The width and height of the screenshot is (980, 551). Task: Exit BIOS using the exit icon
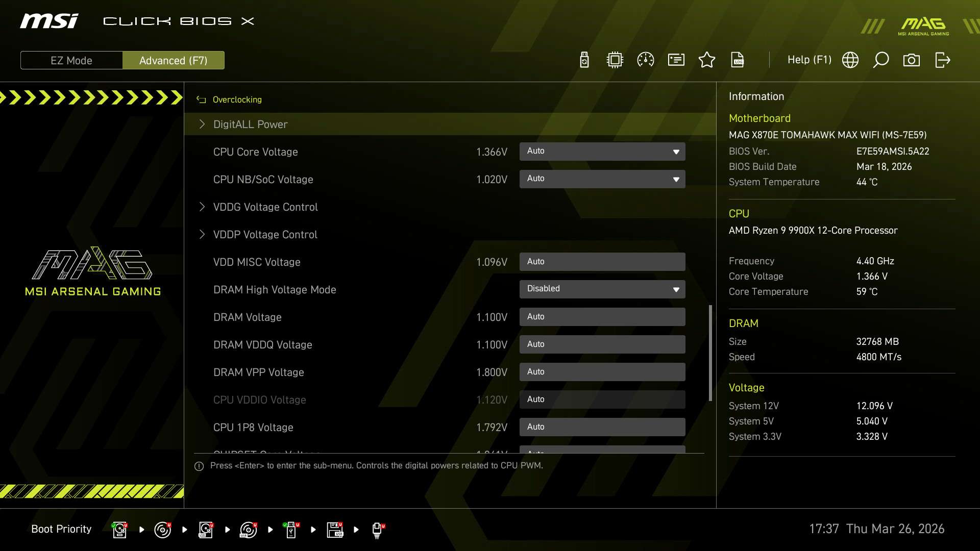(942, 60)
